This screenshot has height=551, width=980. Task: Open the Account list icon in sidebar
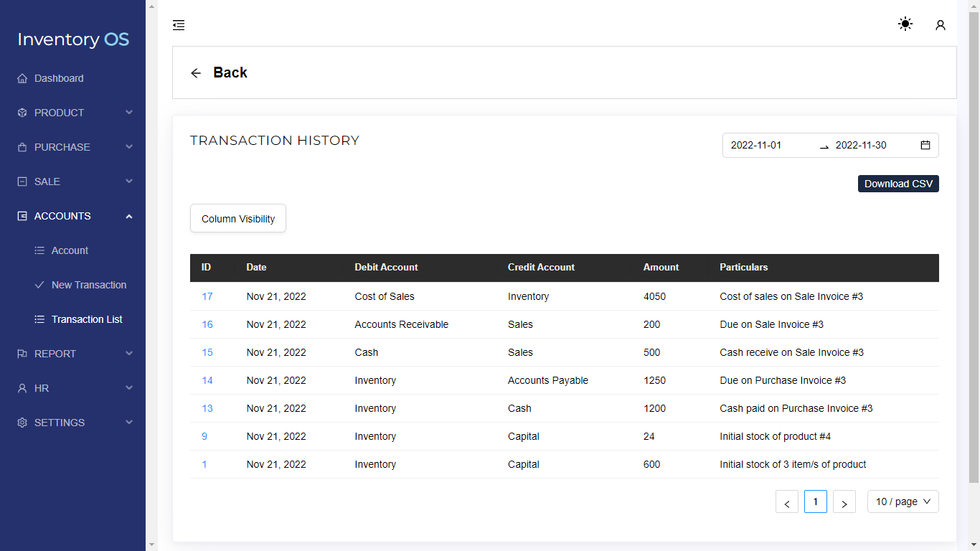40,250
